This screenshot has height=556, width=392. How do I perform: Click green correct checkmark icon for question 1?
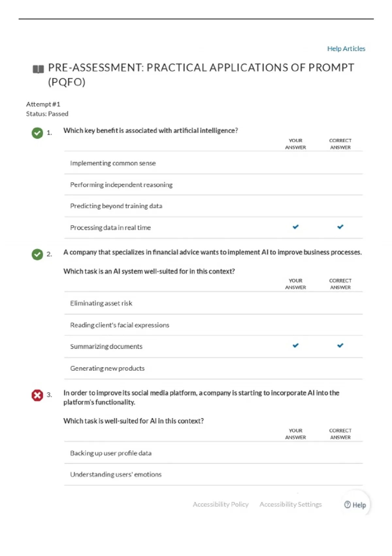pyautogui.click(x=37, y=133)
